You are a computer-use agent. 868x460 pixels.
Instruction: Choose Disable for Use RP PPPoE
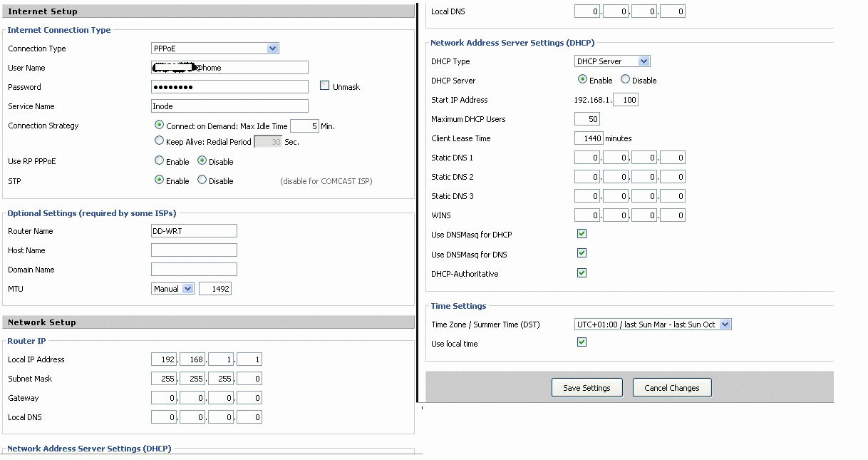tap(202, 161)
